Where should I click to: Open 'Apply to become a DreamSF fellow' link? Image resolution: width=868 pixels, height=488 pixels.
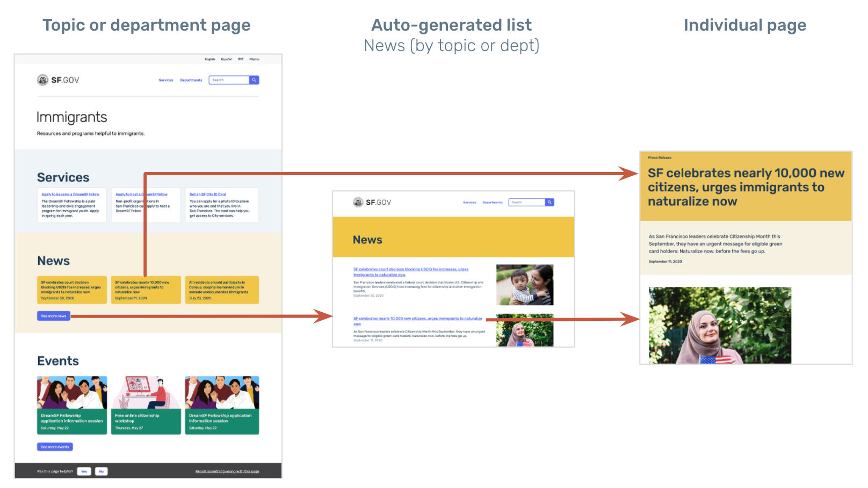tap(70, 195)
